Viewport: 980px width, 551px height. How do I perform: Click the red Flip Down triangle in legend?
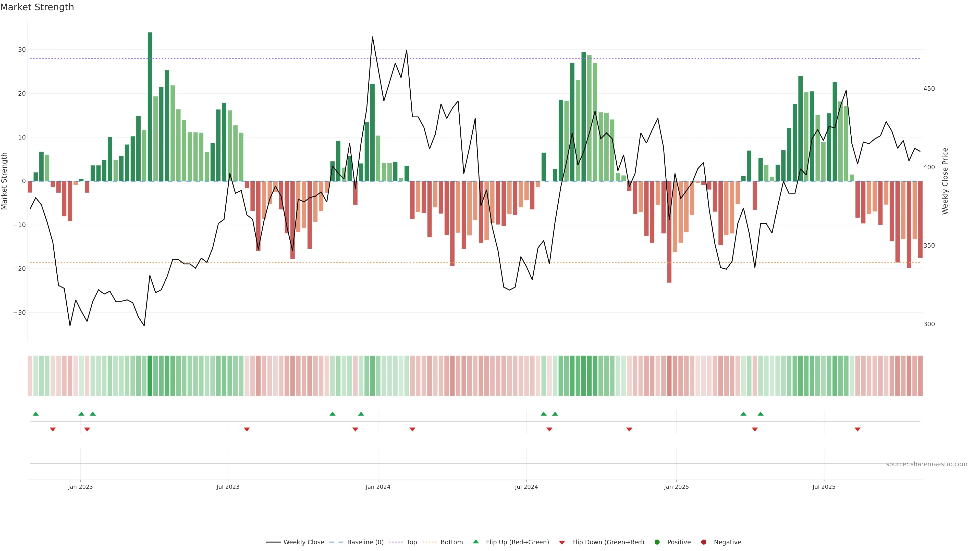coord(562,543)
